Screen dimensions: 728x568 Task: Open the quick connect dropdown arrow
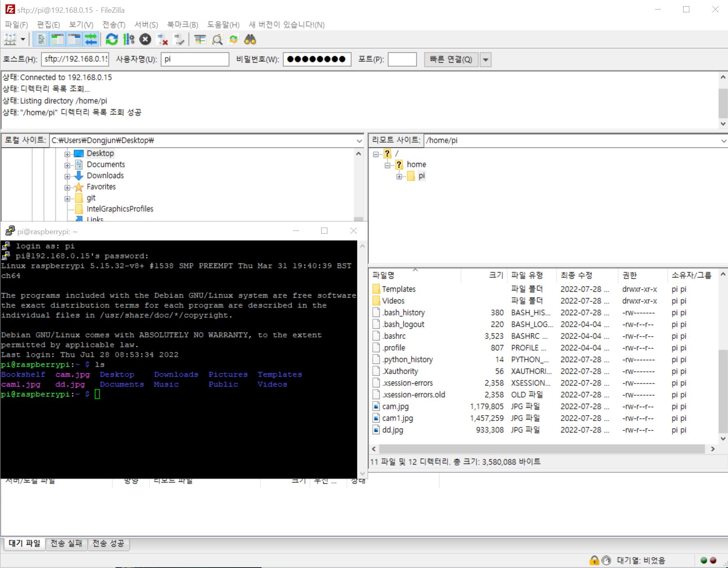click(486, 59)
